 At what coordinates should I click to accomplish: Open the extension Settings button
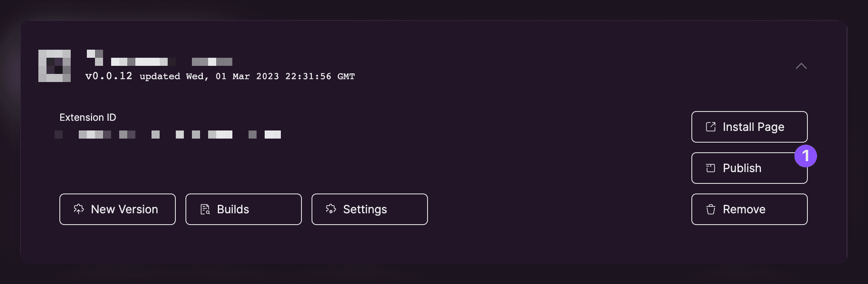[369, 209]
